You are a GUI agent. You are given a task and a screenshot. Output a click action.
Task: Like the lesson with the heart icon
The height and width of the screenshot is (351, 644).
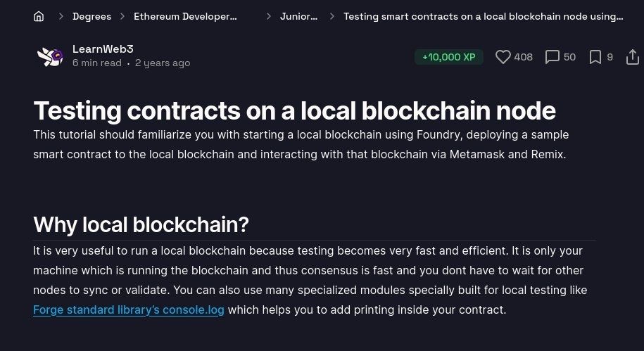pos(503,57)
